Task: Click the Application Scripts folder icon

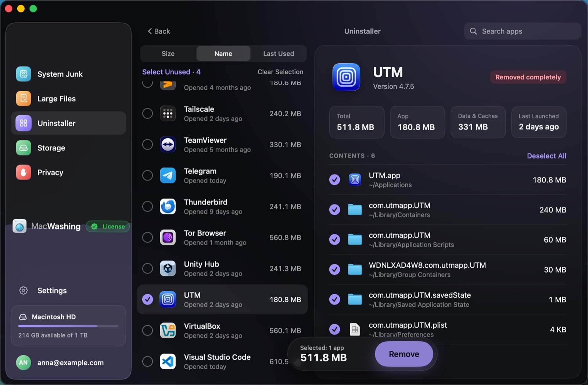Action: click(355, 239)
